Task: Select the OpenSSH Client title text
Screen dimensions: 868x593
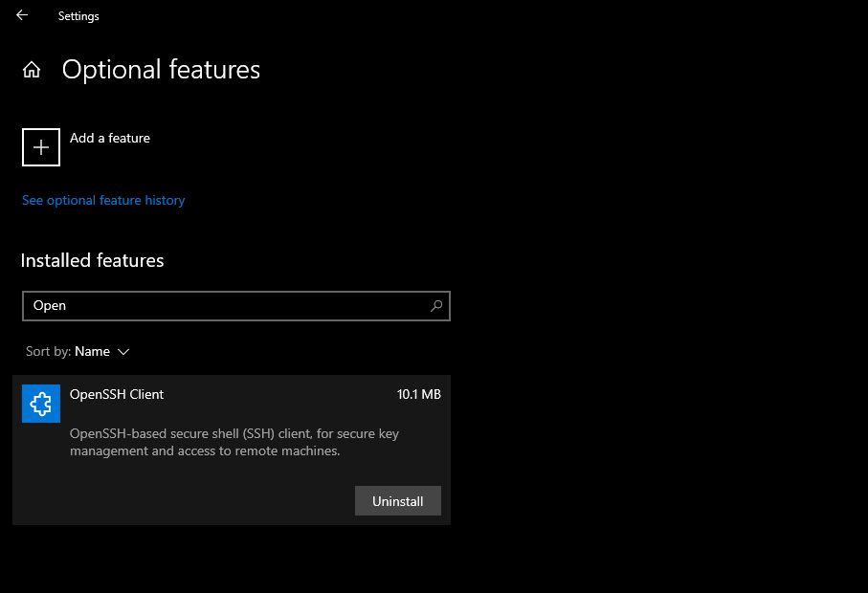Action: click(117, 394)
